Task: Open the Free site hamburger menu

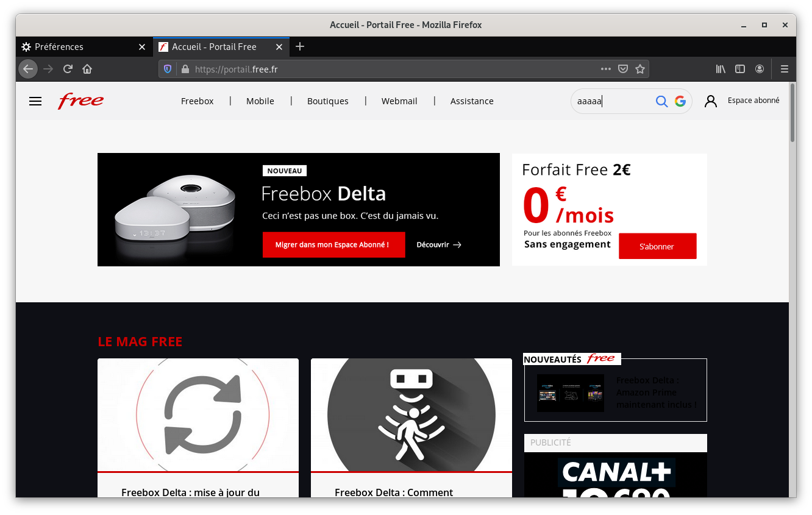Action: (x=35, y=101)
